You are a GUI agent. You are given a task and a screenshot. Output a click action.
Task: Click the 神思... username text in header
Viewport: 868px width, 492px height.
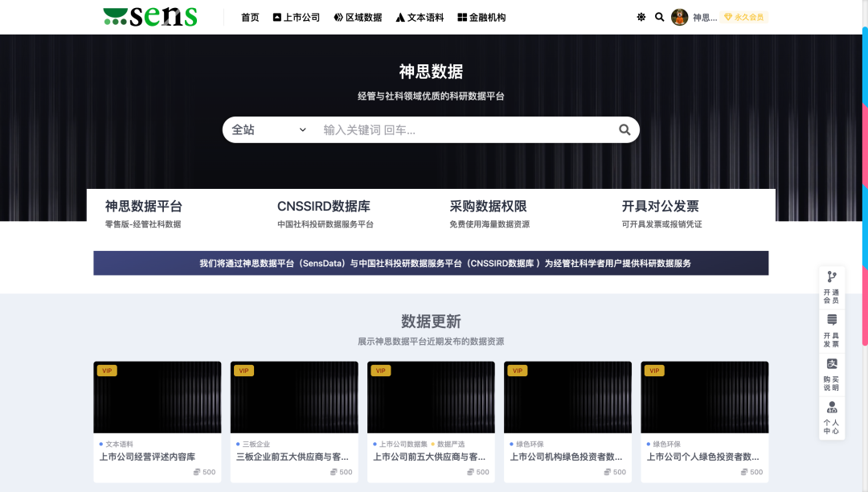point(705,17)
